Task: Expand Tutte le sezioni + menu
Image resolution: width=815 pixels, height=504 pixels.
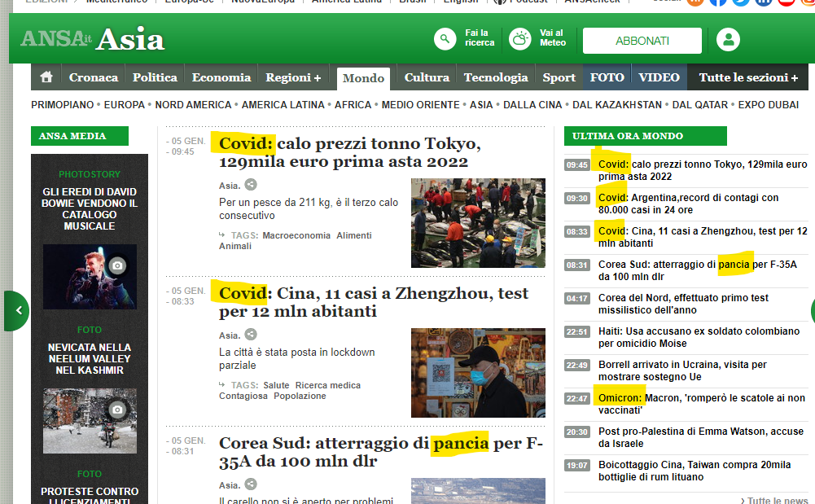Action: tap(748, 77)
